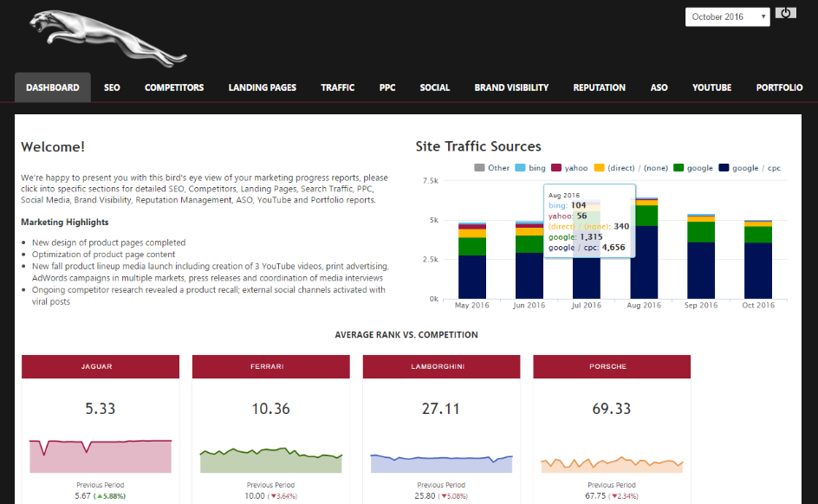
Task: Open the Brand Visibility tab
Action: (511, 87)
